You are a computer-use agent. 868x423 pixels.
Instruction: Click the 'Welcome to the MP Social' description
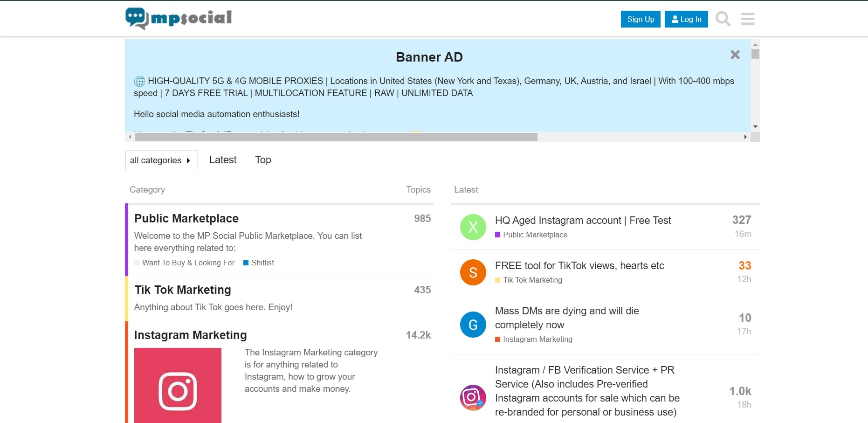(248, 242)
